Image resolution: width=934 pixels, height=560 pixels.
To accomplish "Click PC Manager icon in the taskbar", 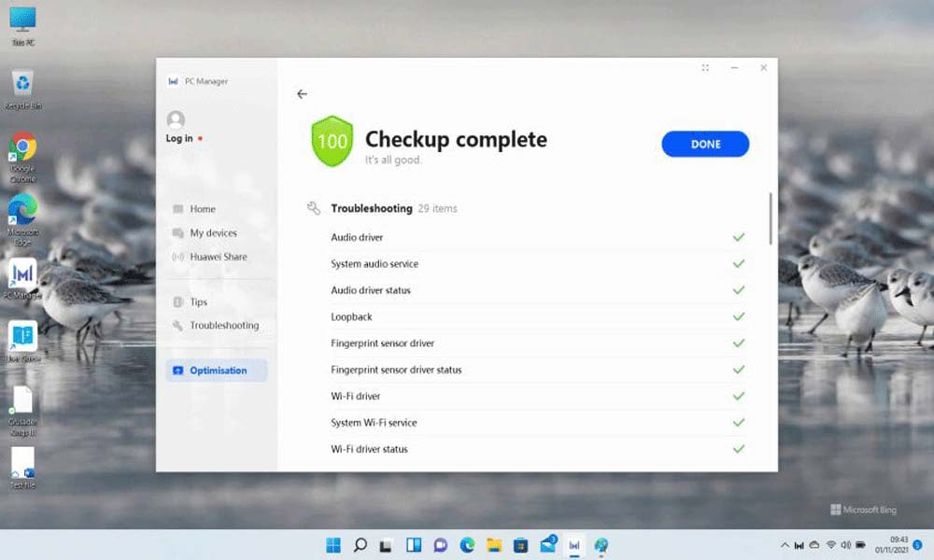I will (574, 545).
